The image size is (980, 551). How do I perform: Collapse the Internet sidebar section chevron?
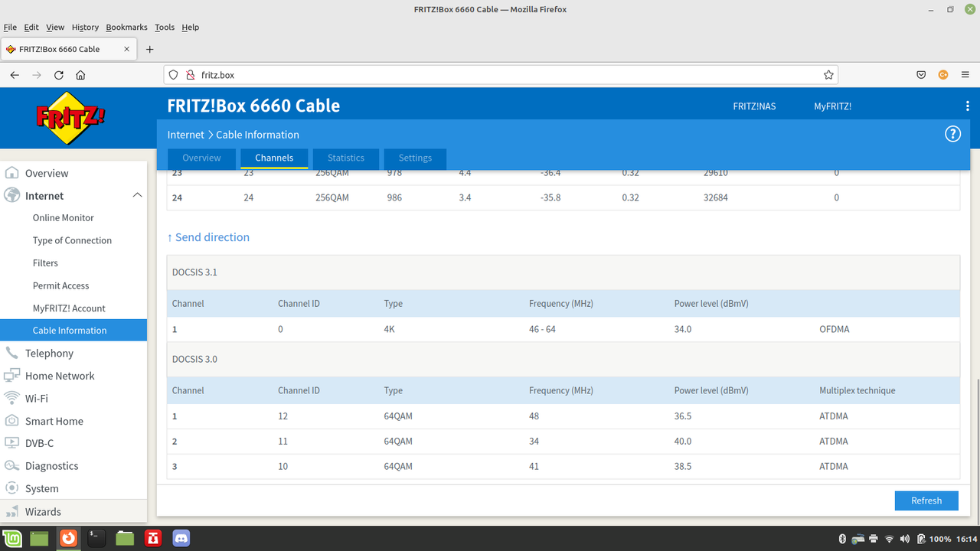tap(137, 195)
